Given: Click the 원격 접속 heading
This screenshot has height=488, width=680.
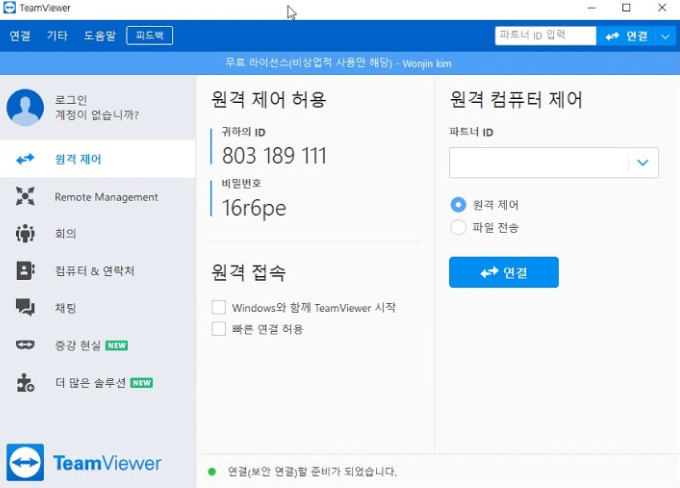Looking at the screenshot, I should pos(248,272).
